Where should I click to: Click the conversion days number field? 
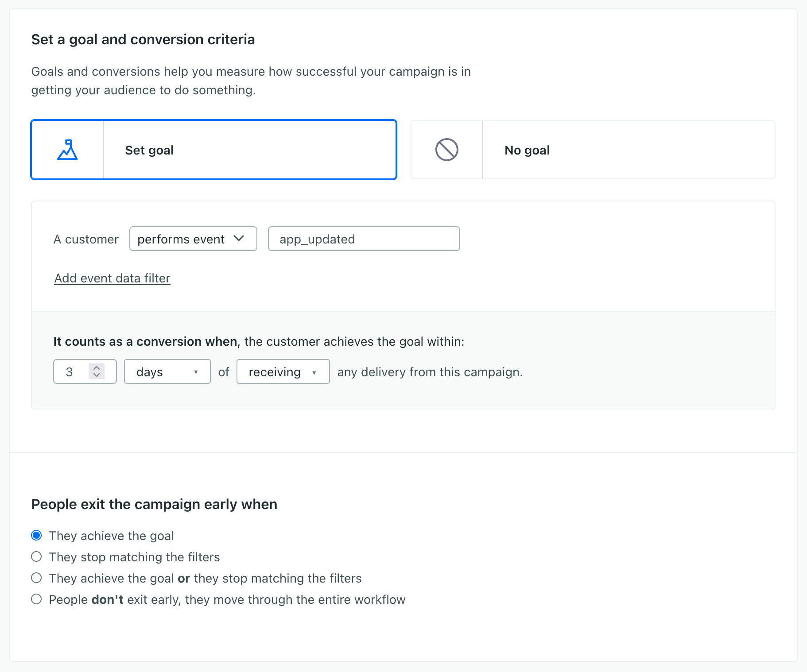click(85, 371)
